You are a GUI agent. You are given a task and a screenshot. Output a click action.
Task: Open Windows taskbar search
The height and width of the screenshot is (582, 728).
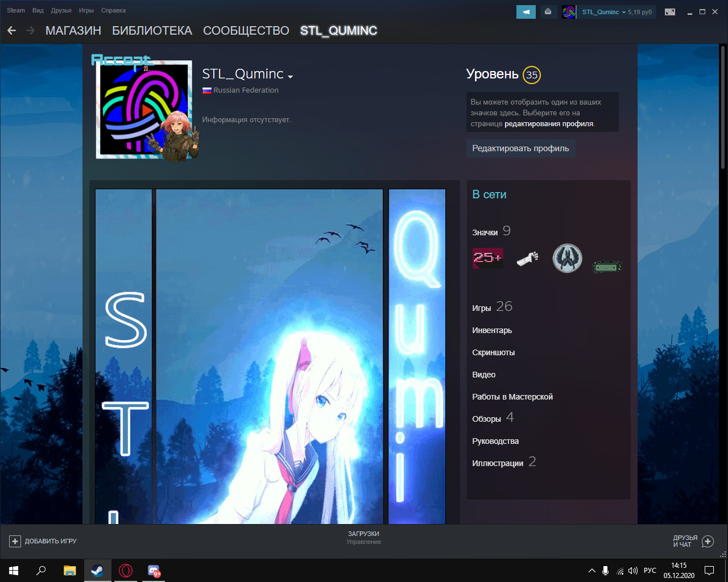[41, 571]
